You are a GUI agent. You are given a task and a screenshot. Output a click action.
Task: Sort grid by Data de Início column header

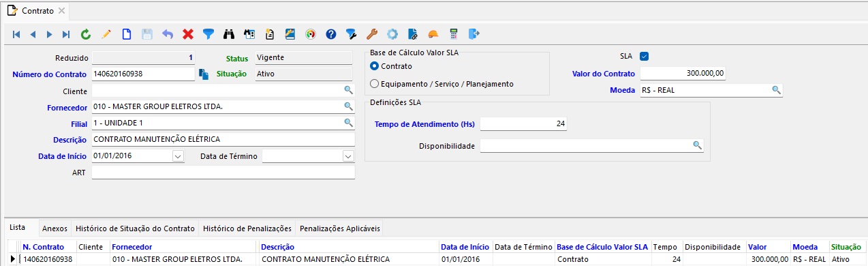(465, 246)
